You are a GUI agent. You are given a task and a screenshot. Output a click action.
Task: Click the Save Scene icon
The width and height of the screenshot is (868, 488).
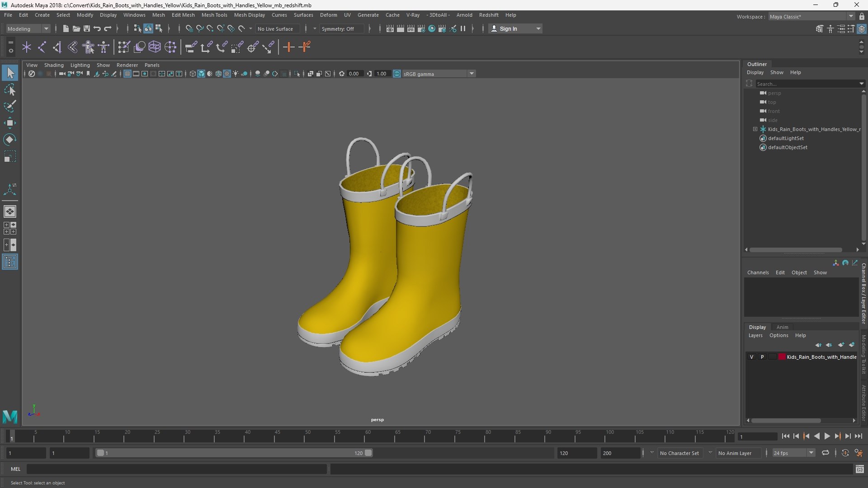(86, 28)
